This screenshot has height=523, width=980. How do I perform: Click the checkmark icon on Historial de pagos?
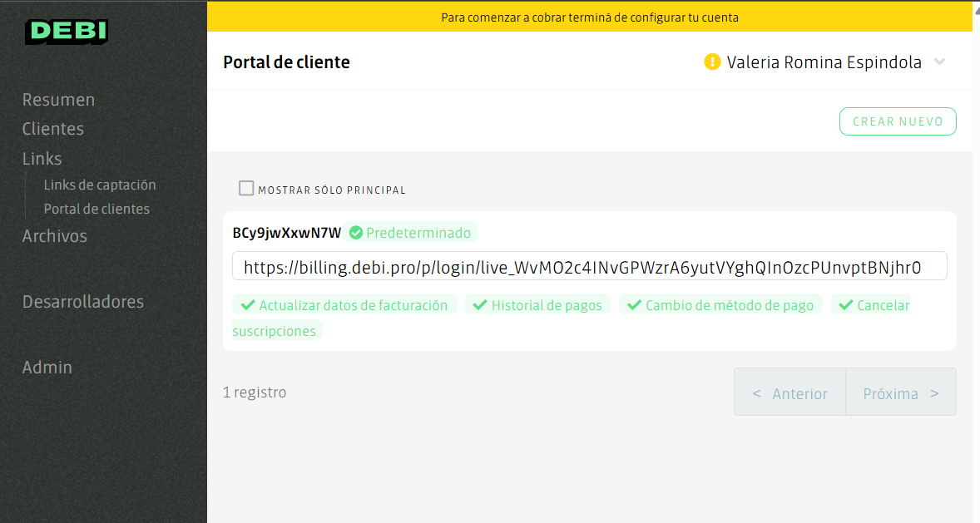(x=479, y=304)
